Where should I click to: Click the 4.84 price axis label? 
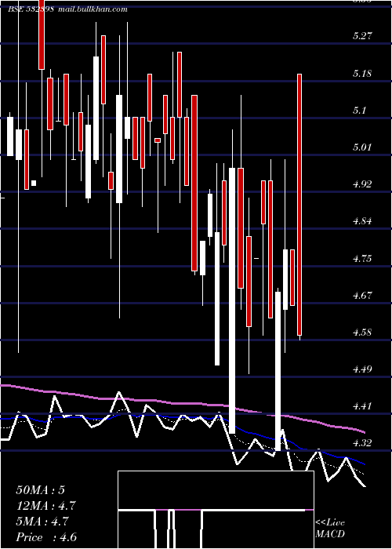point(362,221)
